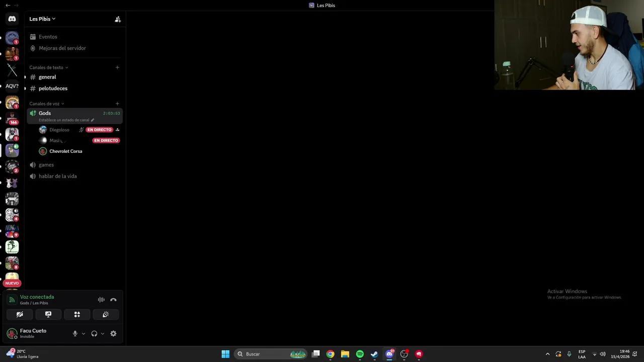Open the Eventos calendar entry

pyautogui.click(x=74, y=37)
